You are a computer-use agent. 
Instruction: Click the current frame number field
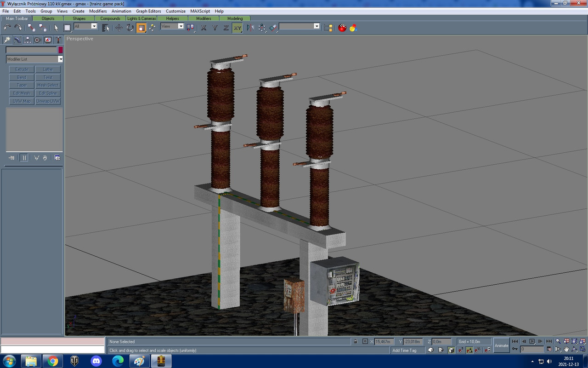click(x=532, y=349)
